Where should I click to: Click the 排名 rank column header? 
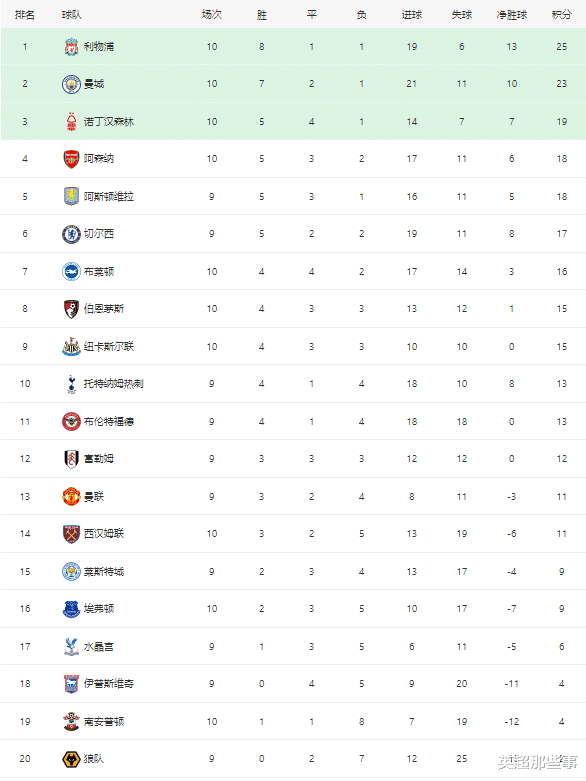click(25, 15)
